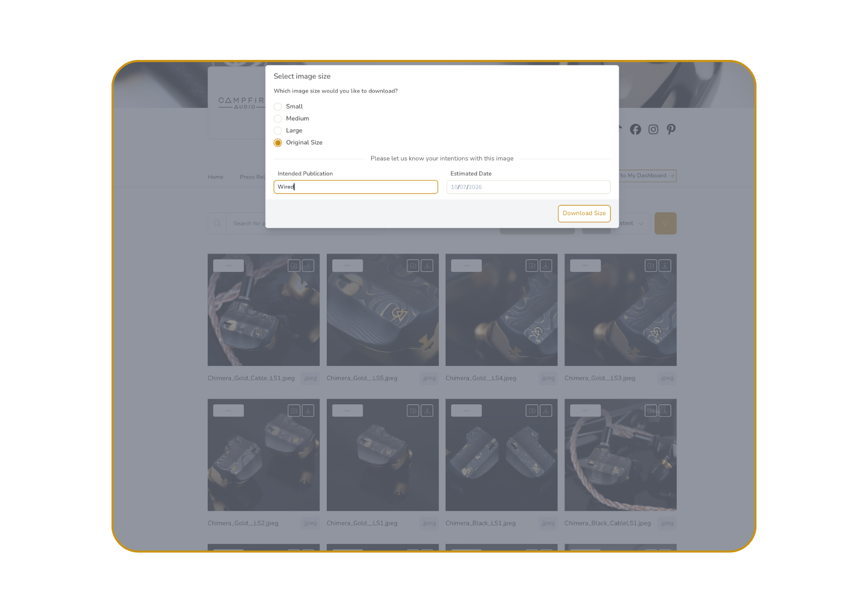Add Chimera_Black_LS1.jpeg to folder icon

532,411
